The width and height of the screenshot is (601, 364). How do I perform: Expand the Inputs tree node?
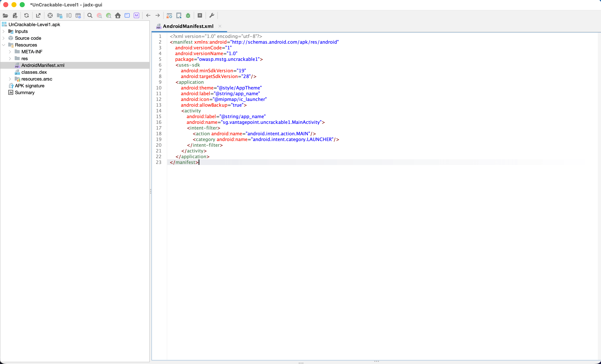(3, 31)
